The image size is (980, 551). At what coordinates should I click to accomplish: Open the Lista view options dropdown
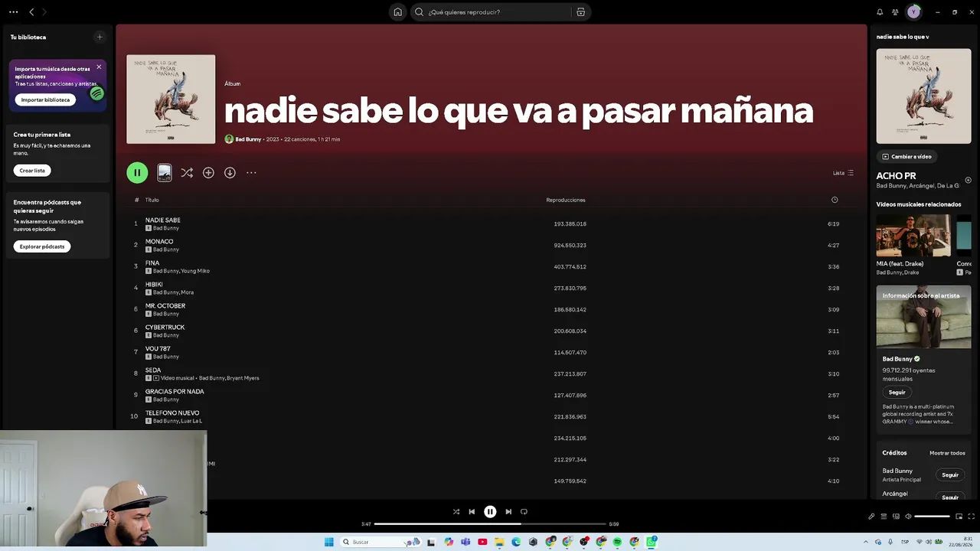[x=843, y=173]
